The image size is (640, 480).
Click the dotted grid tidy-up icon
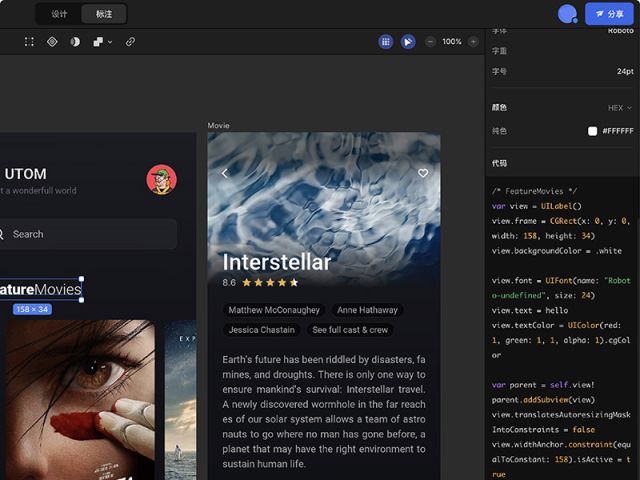click(x=29, y=42)
